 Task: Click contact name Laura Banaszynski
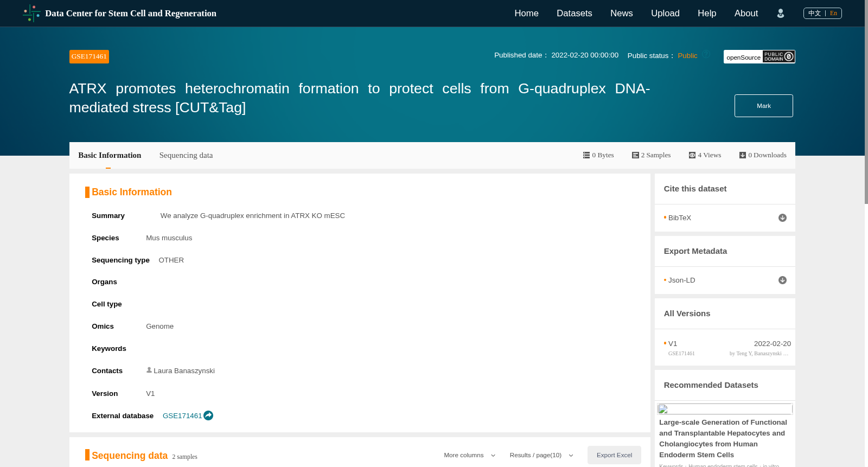[x=184, y=371]
